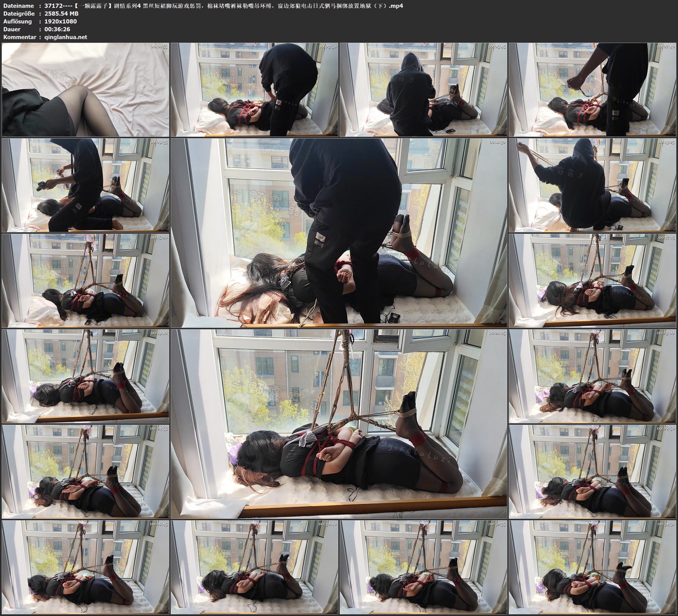Image resolution: width=678 pixels, height=616 pixels.
Task: Select the frame timestamped 00:28:45
Action: point(85,567)
